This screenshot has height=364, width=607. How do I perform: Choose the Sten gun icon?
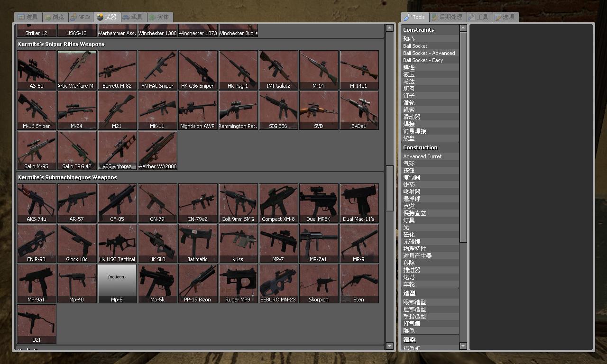359,284
